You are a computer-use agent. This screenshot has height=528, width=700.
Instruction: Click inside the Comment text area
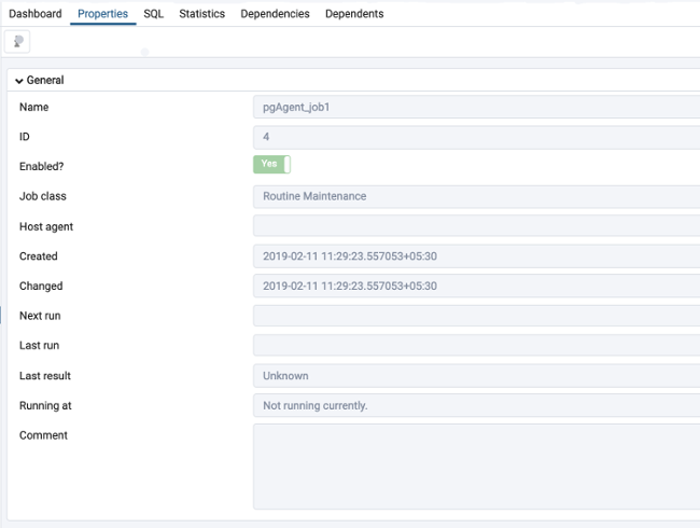tap(476, 466)
